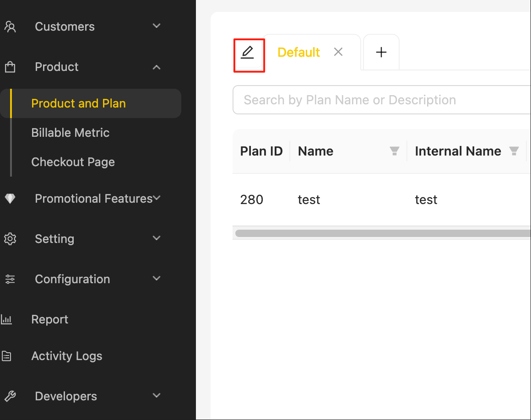This screenshot has height=420, width=531.
Task: Click the Product shopping bag icon
Action: tap(10, 66)
